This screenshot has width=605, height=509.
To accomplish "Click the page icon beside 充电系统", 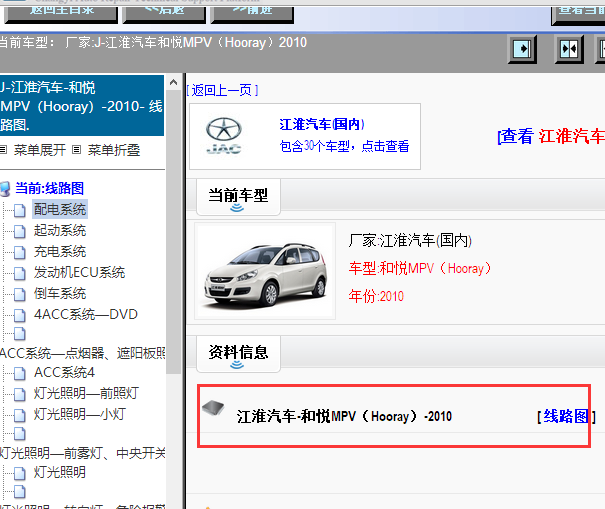I will click(20, 252).
